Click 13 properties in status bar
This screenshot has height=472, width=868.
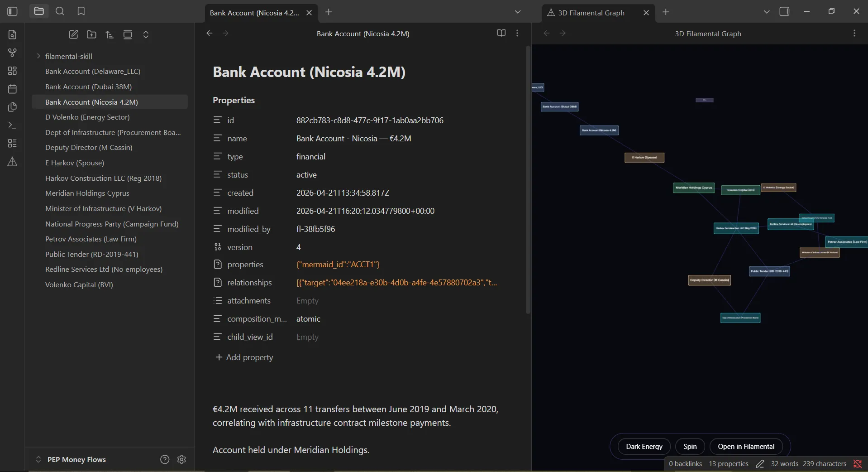729,464
